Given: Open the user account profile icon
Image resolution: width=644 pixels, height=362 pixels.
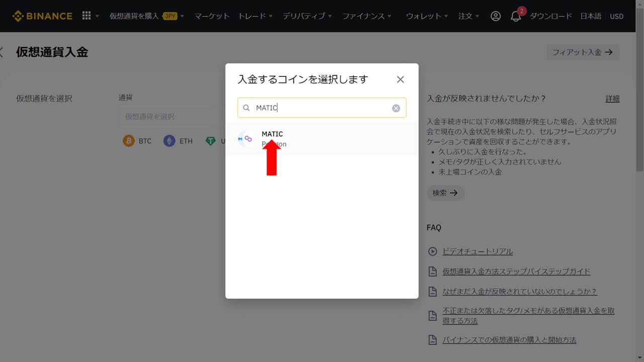Looking at the screenshot, I should pyautogui.click(x=496, y=16).
